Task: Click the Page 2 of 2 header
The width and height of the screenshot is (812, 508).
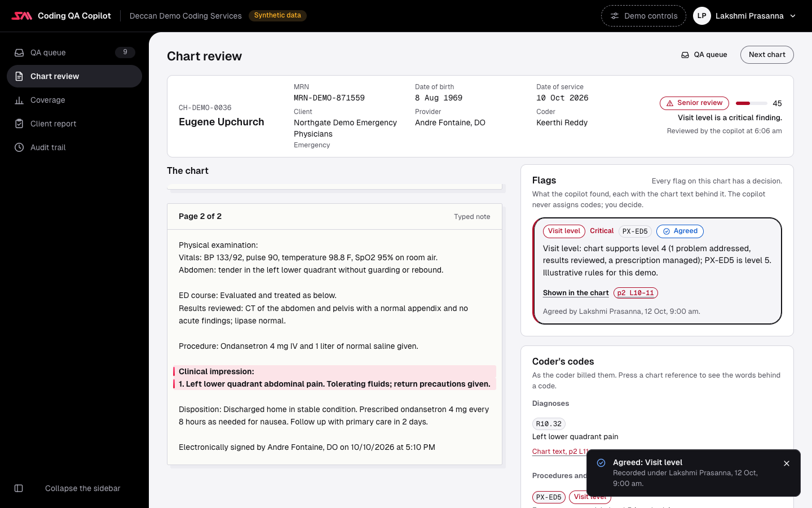Action: point(200,216)
